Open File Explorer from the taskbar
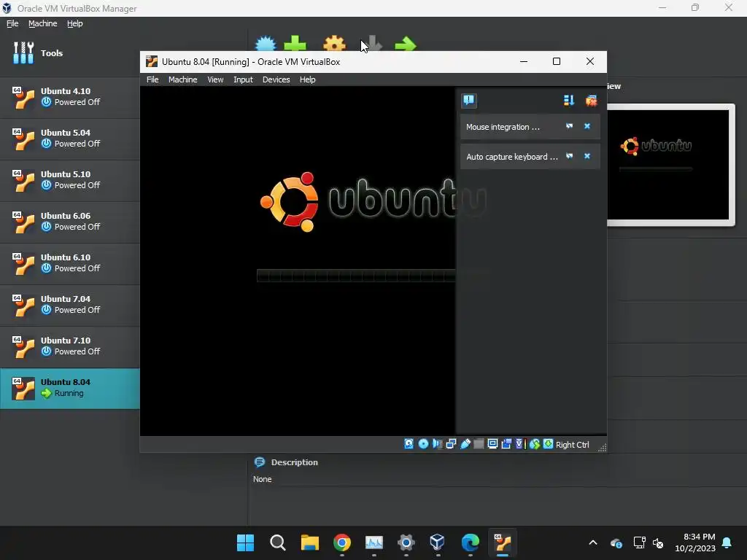This screenshot has width=747, height=560. click(x=309, y=542)
